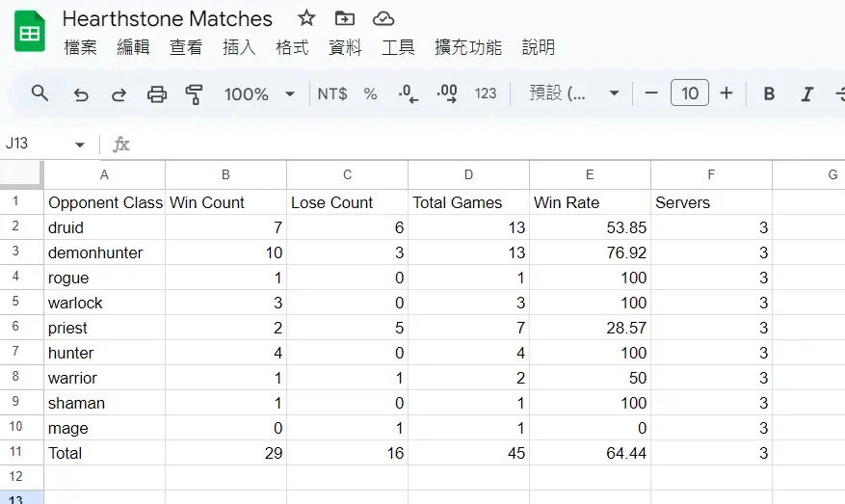Star the Hearthstone Matches document

(x=306, y=18)
